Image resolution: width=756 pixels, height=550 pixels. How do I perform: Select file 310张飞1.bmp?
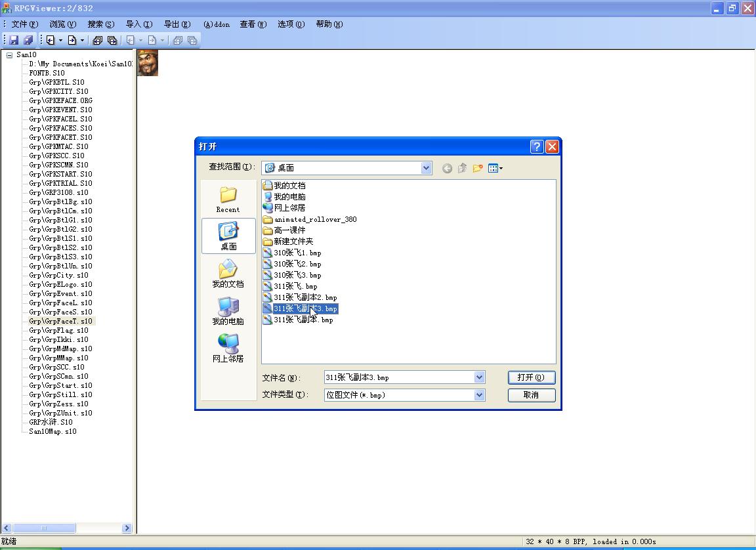click(292, 253)
